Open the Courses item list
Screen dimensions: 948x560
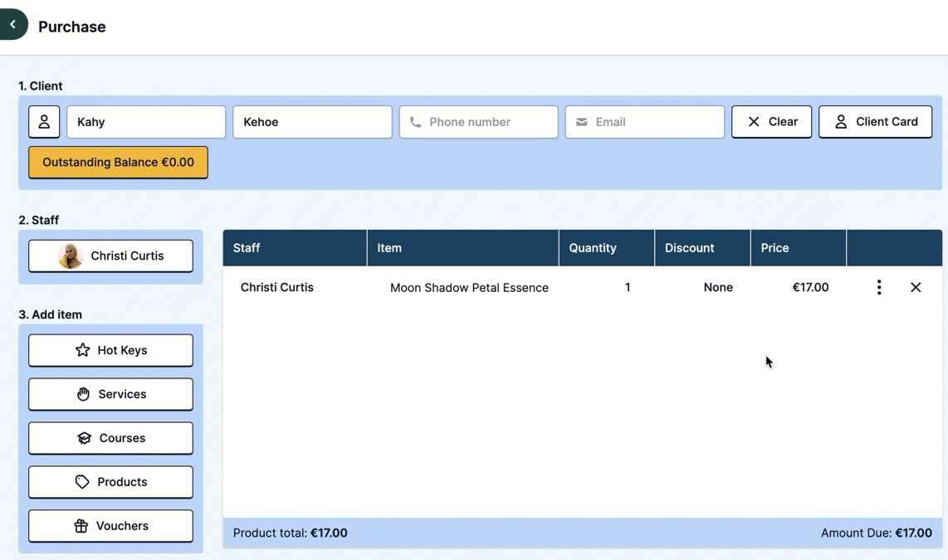(110, 438)
